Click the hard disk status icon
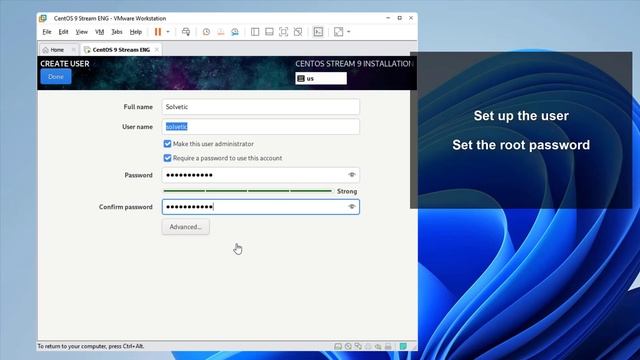 click(338, 347)
